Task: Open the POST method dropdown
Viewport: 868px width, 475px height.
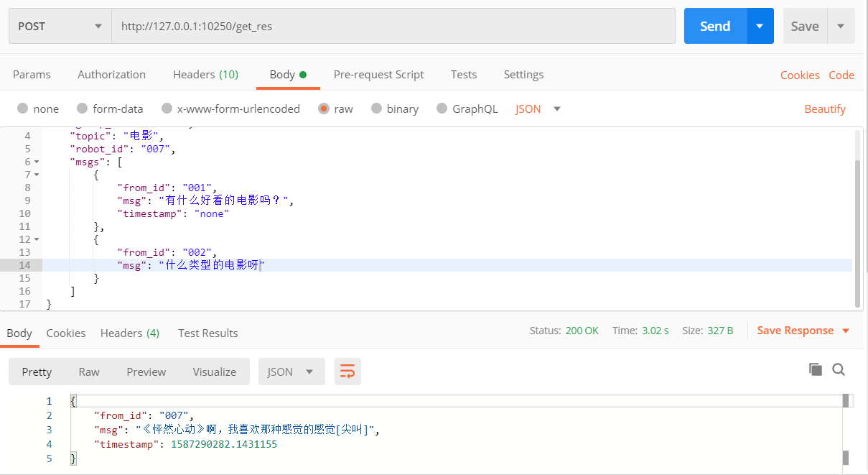Action: pos(60,26)
